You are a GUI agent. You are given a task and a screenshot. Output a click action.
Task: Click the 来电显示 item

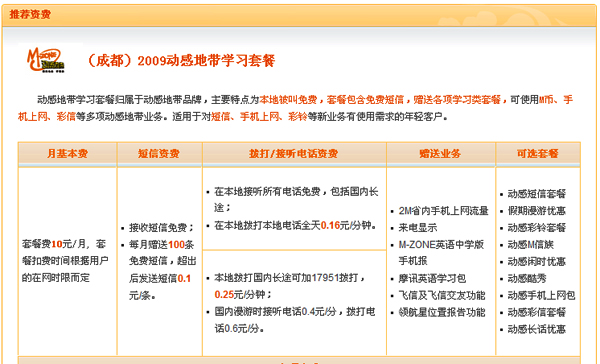417,228
